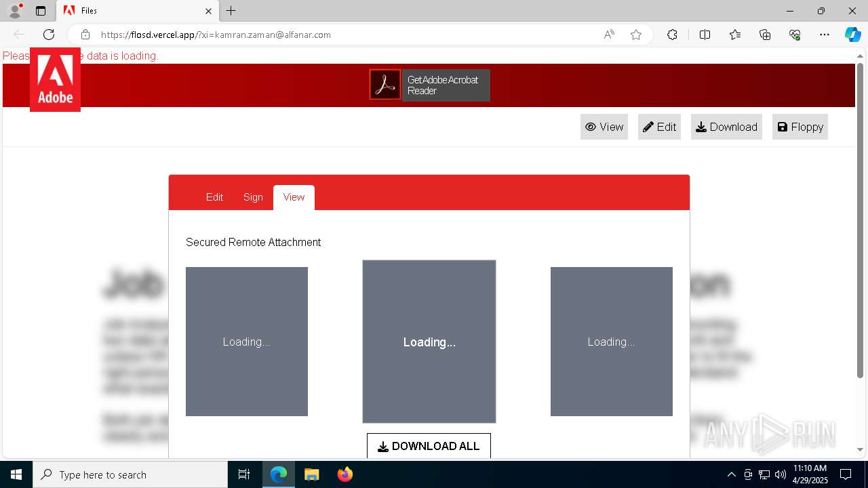
Task: Click the Acrobat Reader PDF icon
Action: (385, 85)
